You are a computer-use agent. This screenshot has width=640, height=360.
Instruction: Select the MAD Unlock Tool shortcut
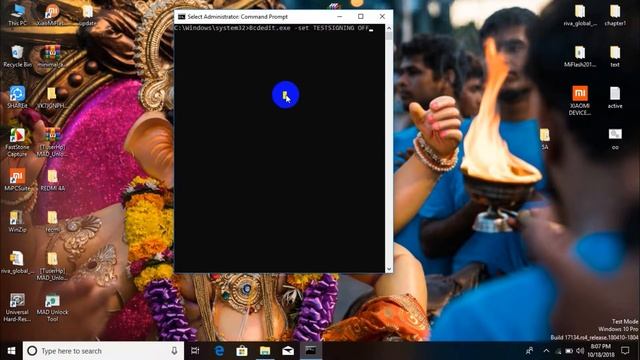point(52,308)
